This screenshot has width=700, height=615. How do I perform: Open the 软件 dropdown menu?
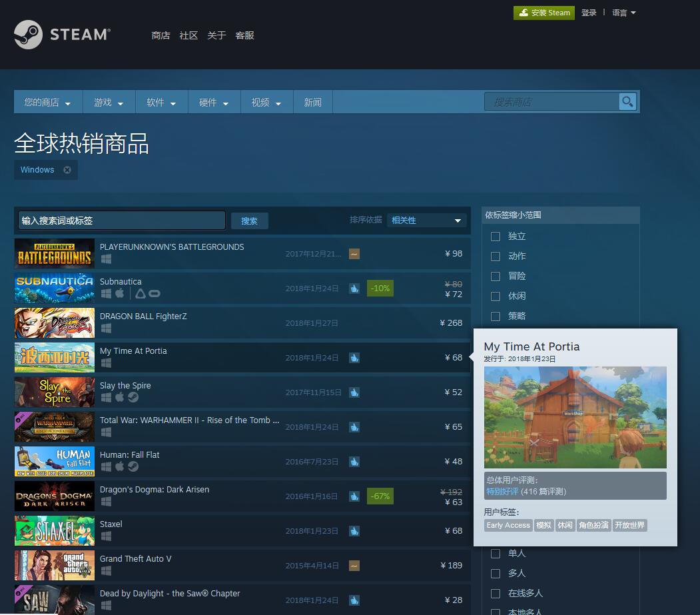(x=161, y=102)
